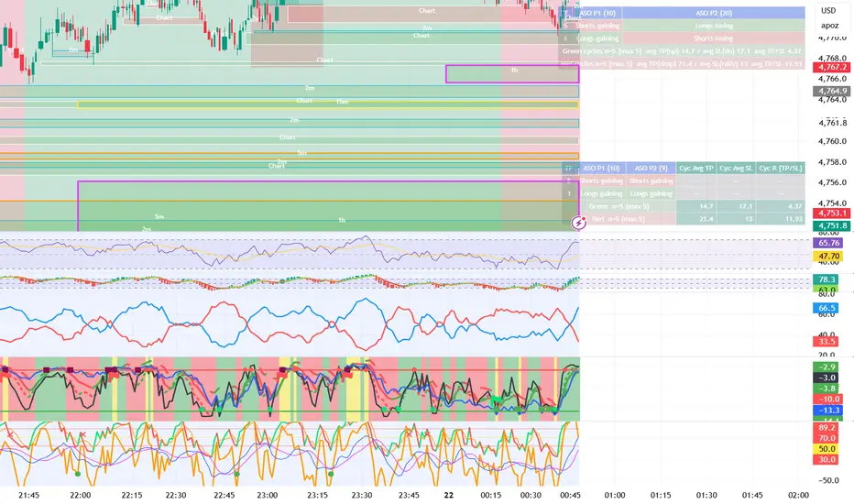The image size is (854, 504).
Task: Select red price label 4,753.1
Action: point(832,213)
